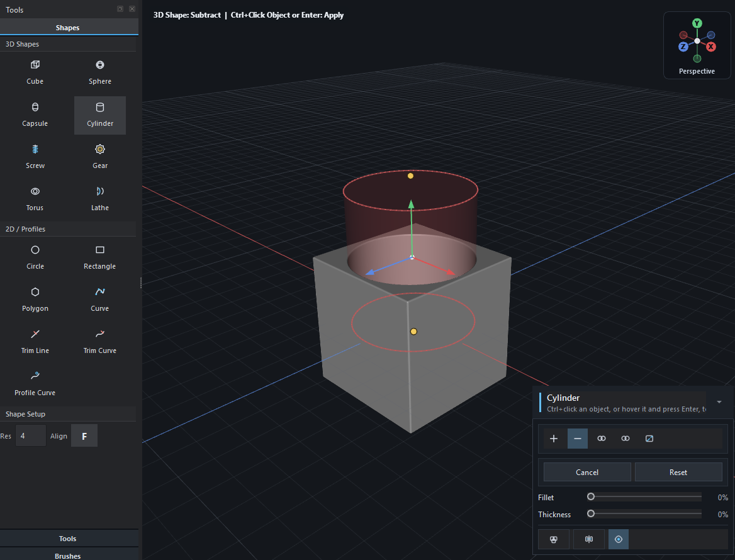This screenshot has height=560, width=735.
Task: Click the red X-axis move arrow
Action: click(x=450, y=272)
